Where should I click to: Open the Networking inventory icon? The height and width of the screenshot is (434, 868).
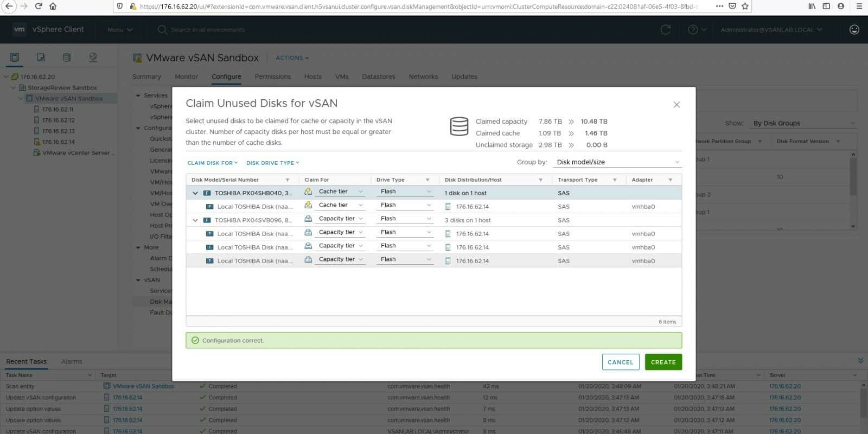click(x=93, y=58)
